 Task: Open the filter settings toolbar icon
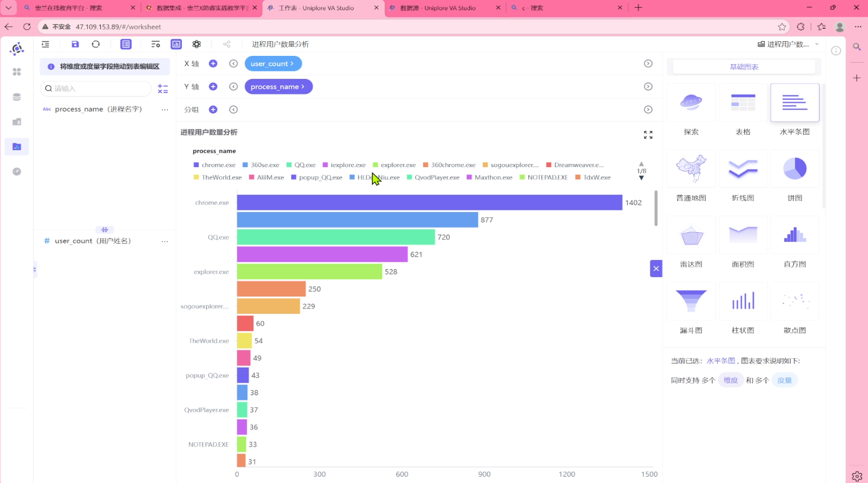156,44
